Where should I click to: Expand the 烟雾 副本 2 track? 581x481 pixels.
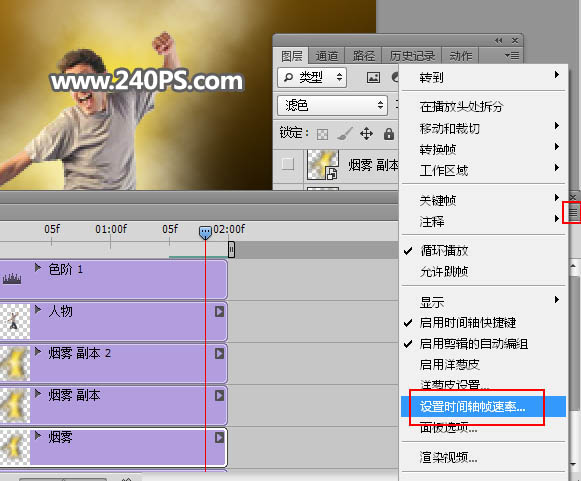point(37,351)
